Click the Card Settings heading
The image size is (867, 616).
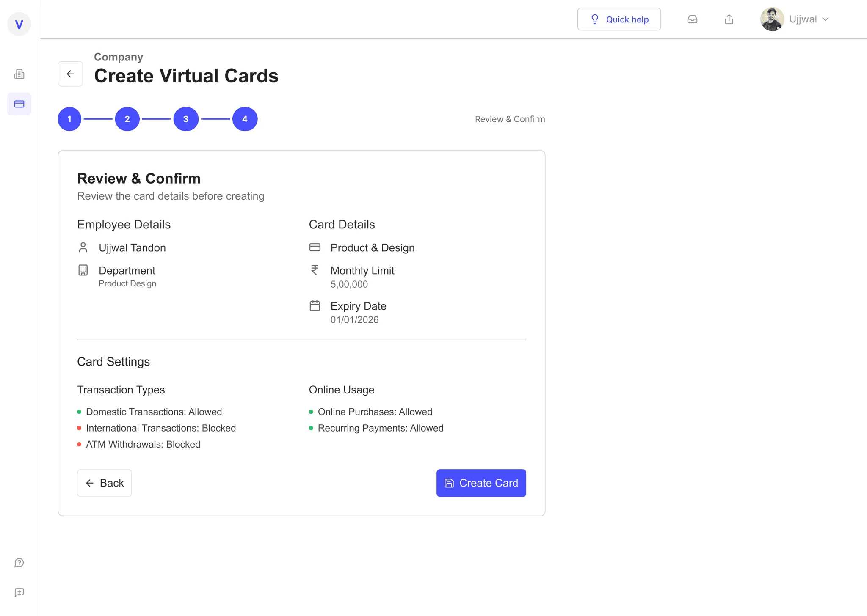(113, 362)
